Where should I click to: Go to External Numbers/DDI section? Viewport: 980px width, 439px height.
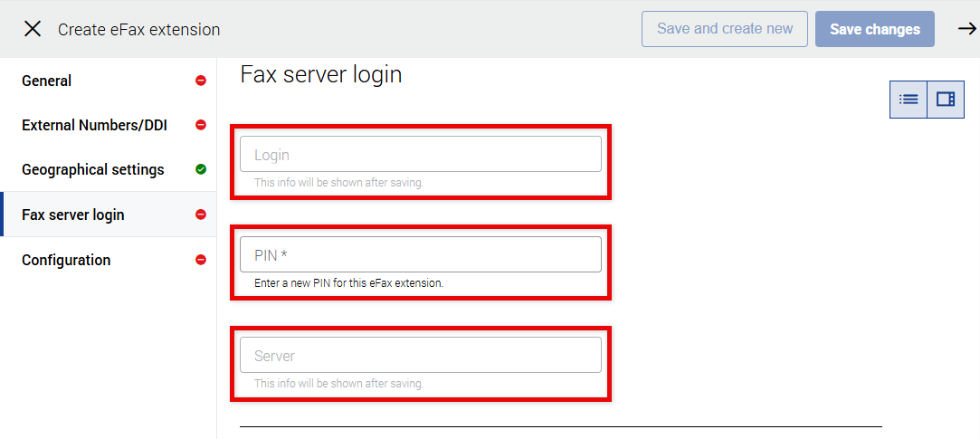94,125
